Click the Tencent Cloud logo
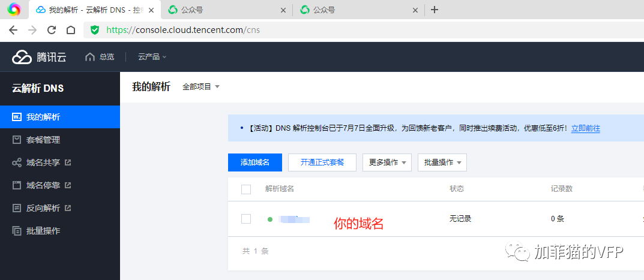 pyautogui.click(x=39, y=57)
